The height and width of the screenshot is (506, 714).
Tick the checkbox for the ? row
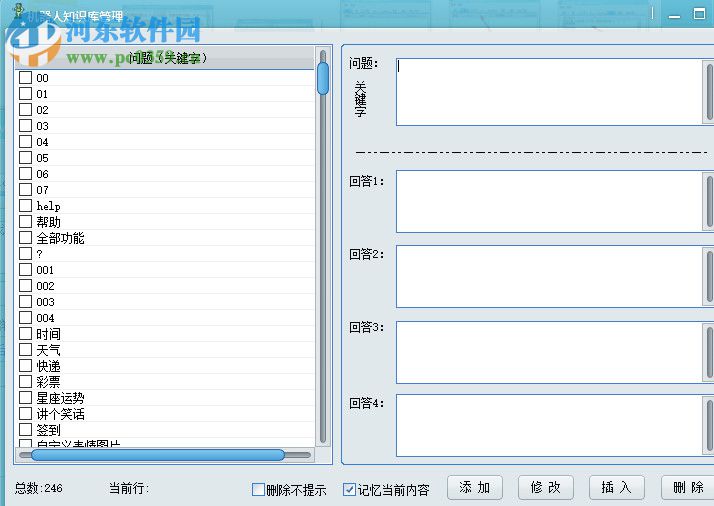point(26,254)
